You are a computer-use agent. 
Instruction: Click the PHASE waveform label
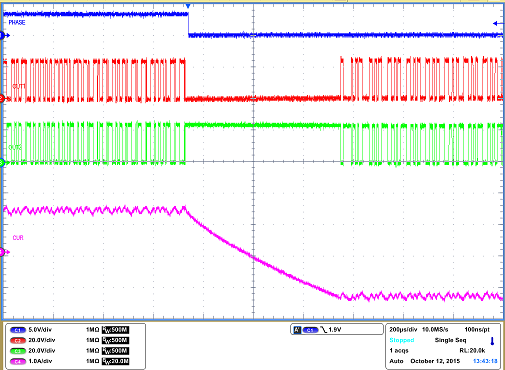point(17,23)
